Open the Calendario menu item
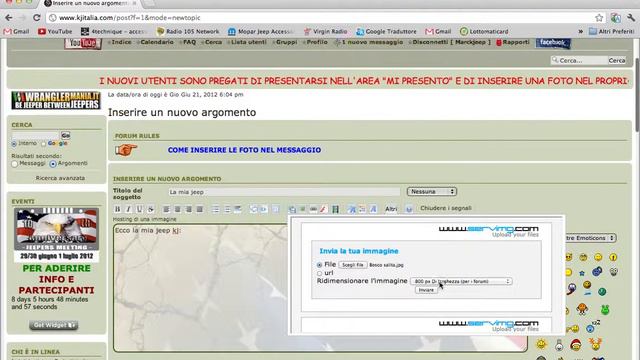640x360 pixels. [x=157, y=42]
